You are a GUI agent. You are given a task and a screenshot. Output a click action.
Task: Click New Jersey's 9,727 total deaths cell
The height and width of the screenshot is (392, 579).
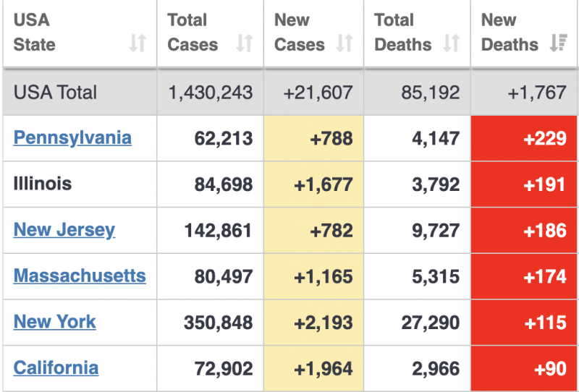(x=417, y=230)
